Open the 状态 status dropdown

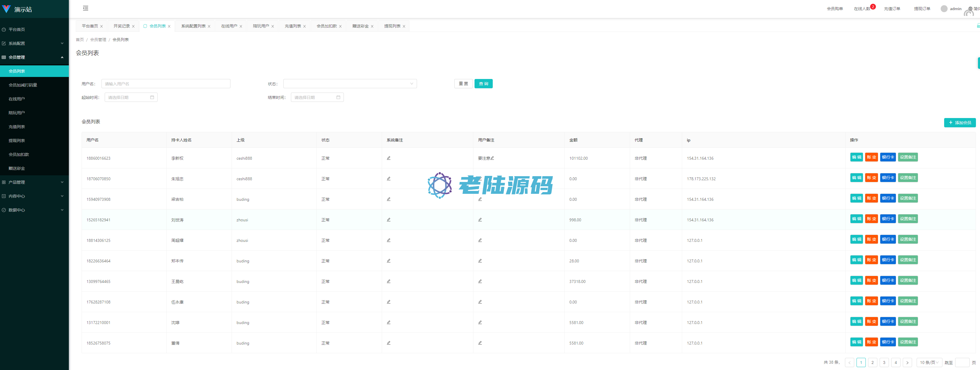(350, 84)
